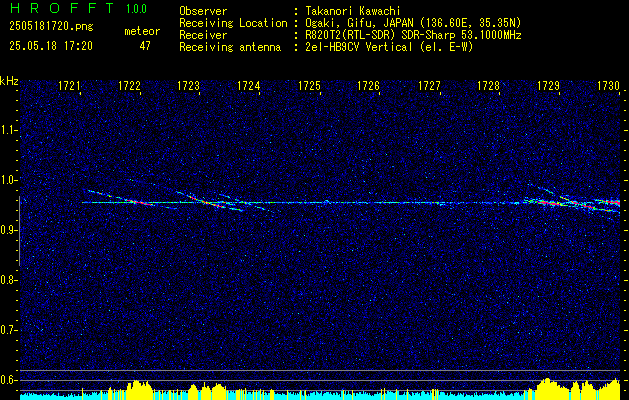Image resolution: width=629 pixels, height=400 pixels.
Task: Click the 1722 time axis label
Action: pos(130,85)
